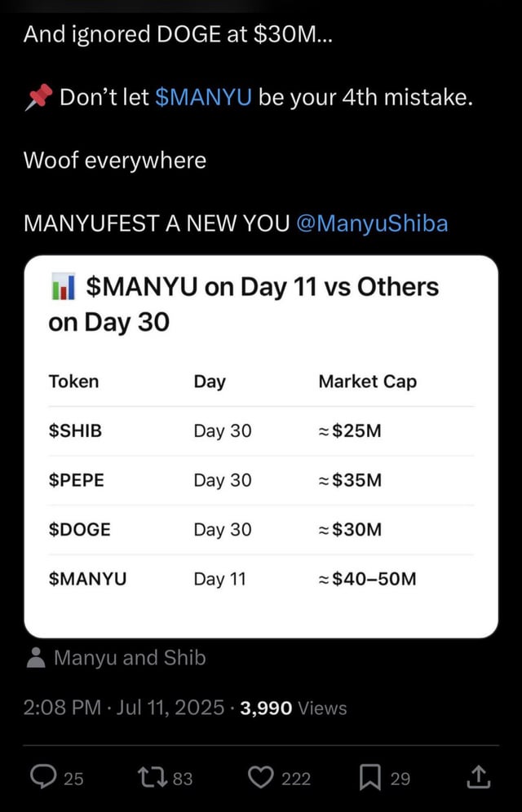Click the Market Cap column header
The width and height of the screenshot is (522, 812).
click(x=367, y=382)
